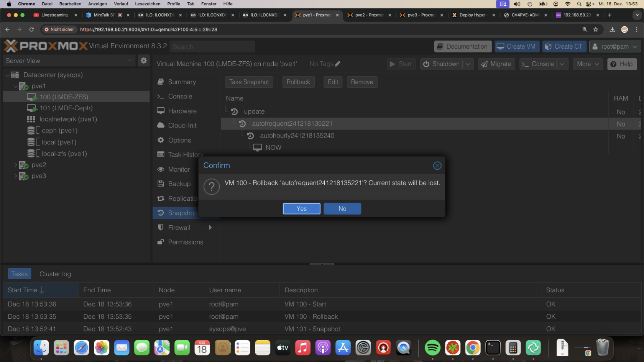The width and height of the screenshot is (644, 362).
Task: Open Terminal from the dock
Action: [493, 348]
